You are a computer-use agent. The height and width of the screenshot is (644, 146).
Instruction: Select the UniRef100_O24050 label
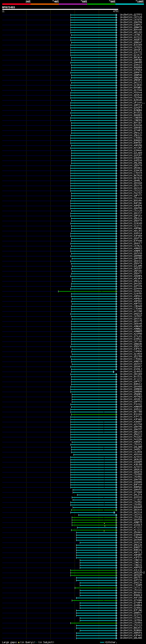(131, 294)
